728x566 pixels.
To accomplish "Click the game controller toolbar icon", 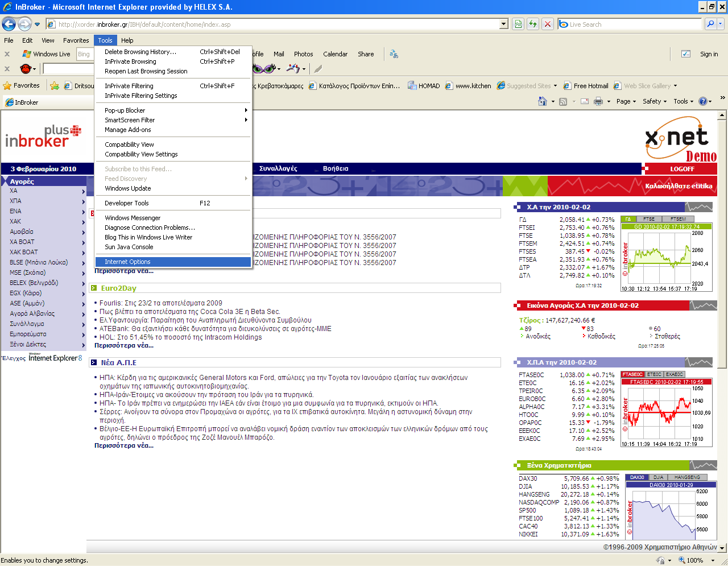I will [293, 69].
